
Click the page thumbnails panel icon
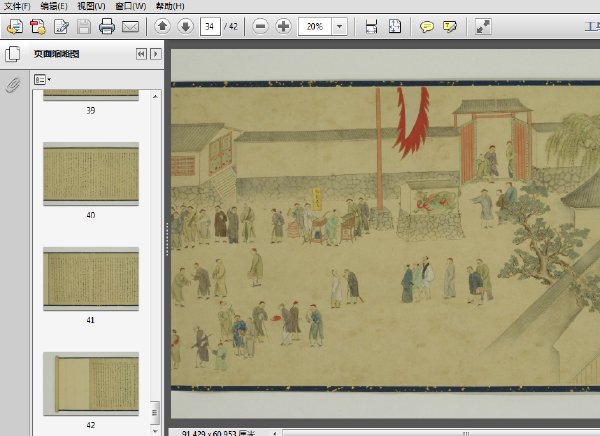(13, 54)
